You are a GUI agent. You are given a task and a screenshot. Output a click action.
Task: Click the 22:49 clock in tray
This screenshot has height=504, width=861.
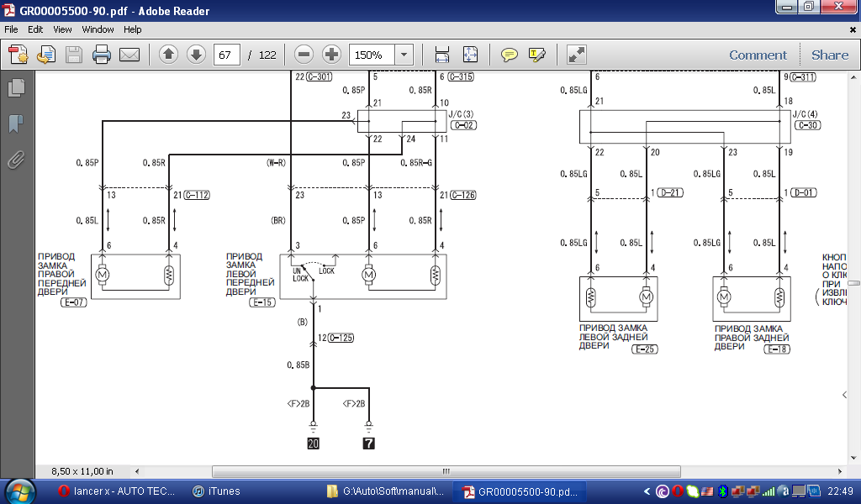(x=840, y=491)
